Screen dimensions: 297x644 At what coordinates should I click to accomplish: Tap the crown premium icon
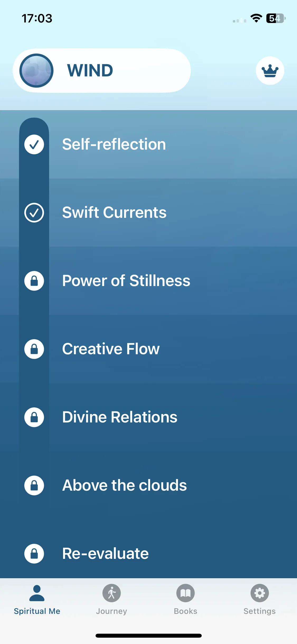[270, 71]
